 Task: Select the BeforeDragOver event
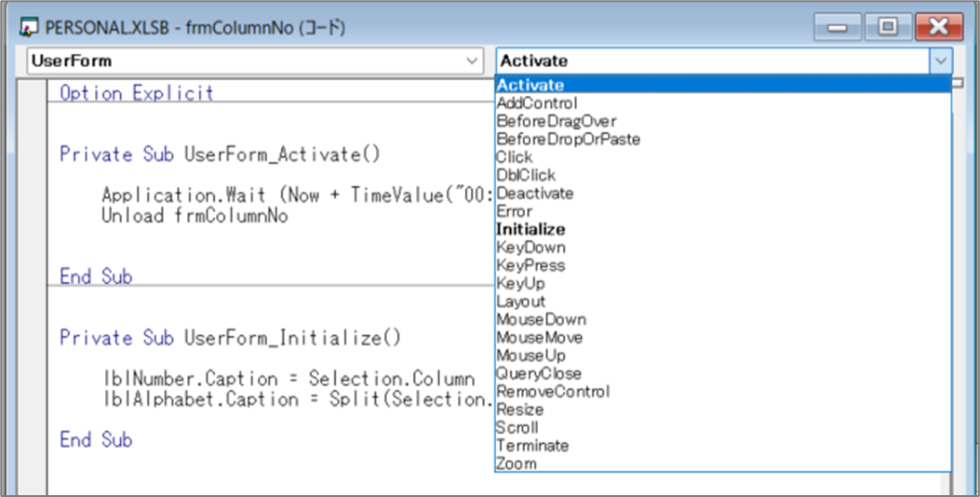pyautogui.click(x=723, y=121)
